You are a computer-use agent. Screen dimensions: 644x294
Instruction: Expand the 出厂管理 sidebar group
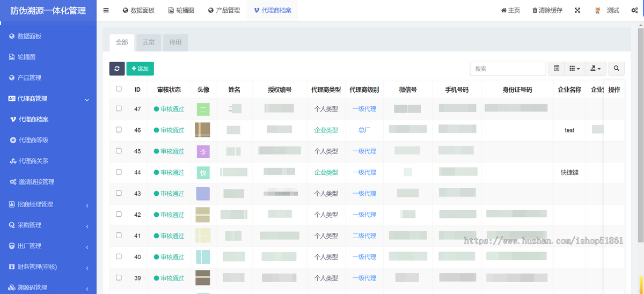coord(48,246)
